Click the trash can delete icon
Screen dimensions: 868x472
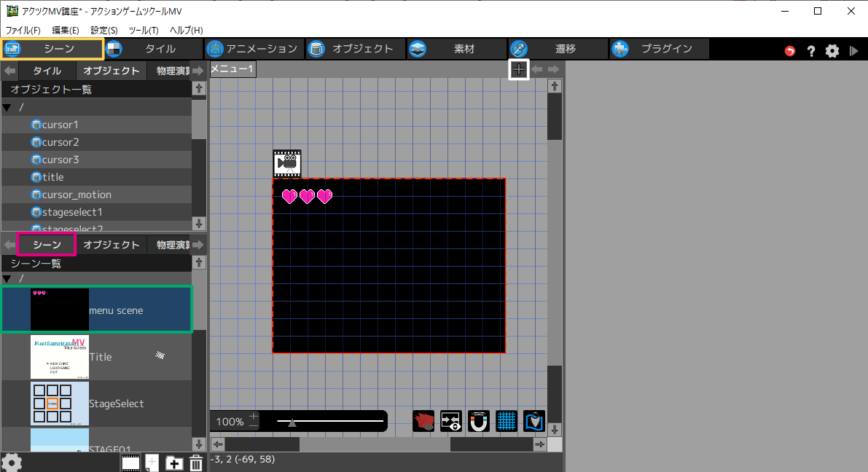(196, 463)
